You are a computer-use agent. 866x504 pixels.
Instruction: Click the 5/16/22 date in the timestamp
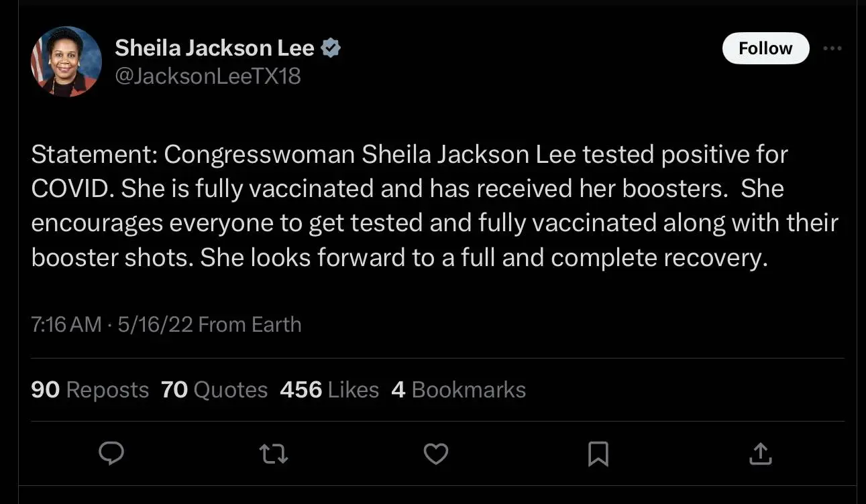(155, 325)
